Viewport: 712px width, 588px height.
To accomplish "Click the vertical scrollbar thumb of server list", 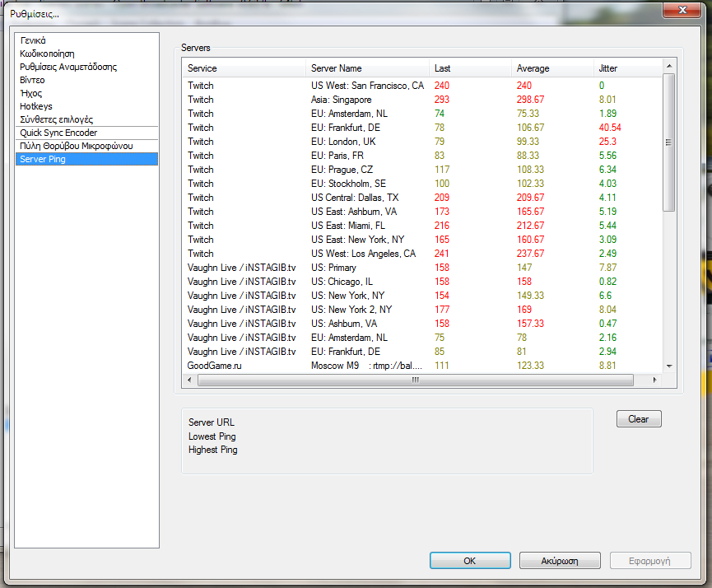I will coord(669,142).
